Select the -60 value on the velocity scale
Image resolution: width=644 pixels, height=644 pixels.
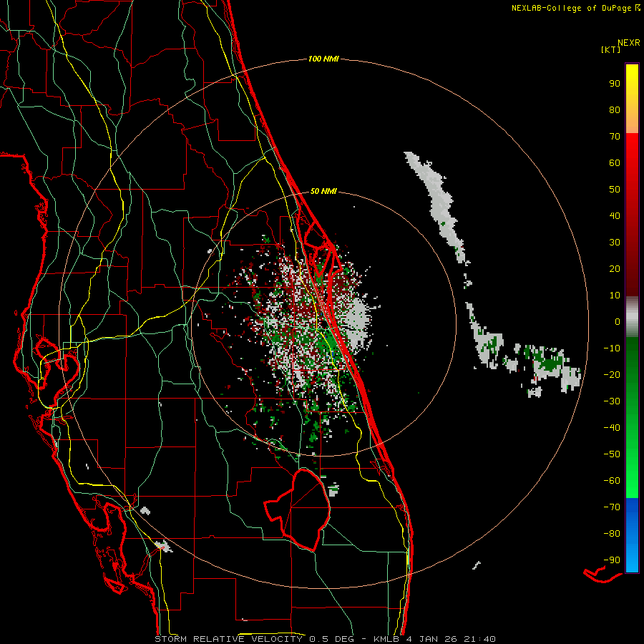click(x=612, y=481)
